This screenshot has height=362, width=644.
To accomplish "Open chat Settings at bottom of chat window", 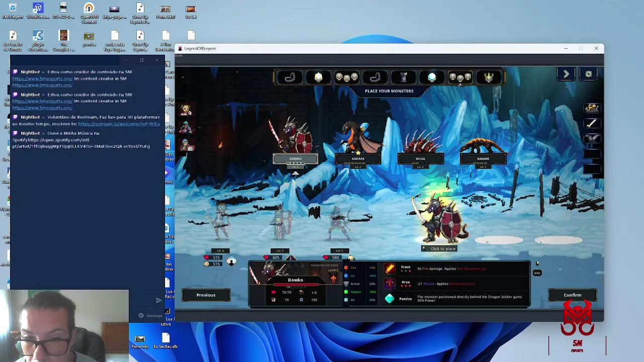I will pyautogui.click(x=150, y=316).
